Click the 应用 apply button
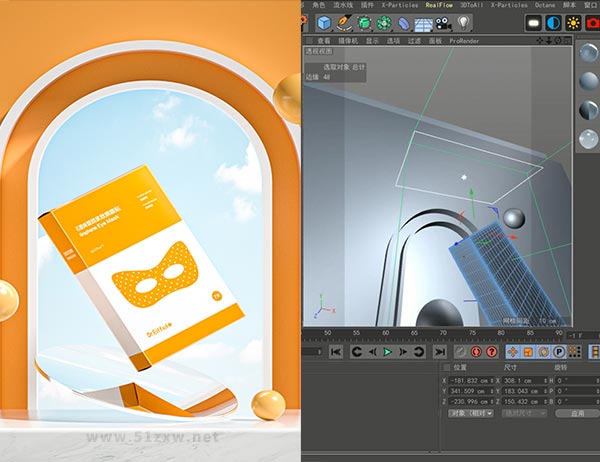 click(x=577, y=413)
